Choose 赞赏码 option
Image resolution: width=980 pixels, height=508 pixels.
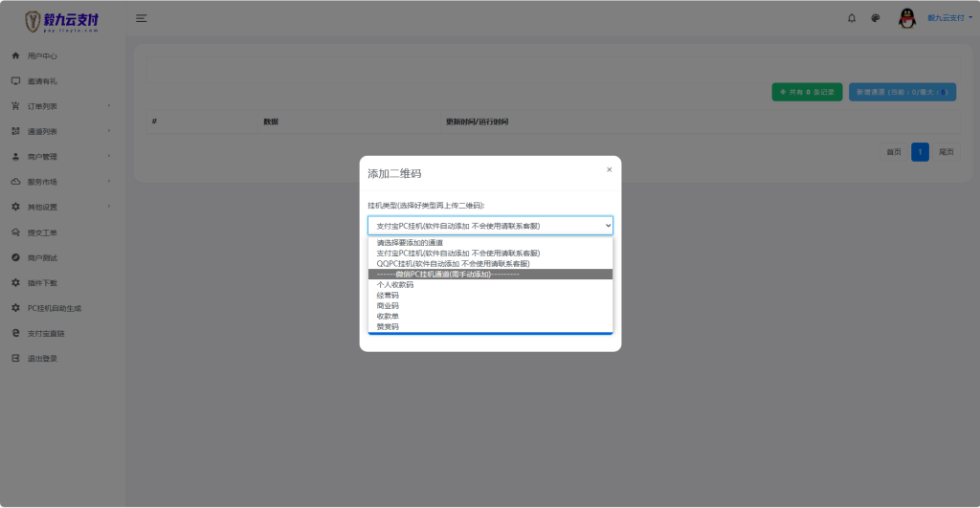pyautogui.click(x=490, y=327)
